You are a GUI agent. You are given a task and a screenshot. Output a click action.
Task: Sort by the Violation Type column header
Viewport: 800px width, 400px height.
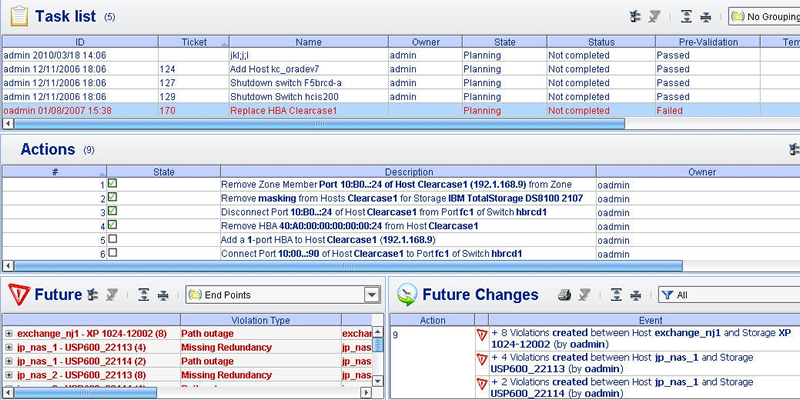[x=260, y=320]
